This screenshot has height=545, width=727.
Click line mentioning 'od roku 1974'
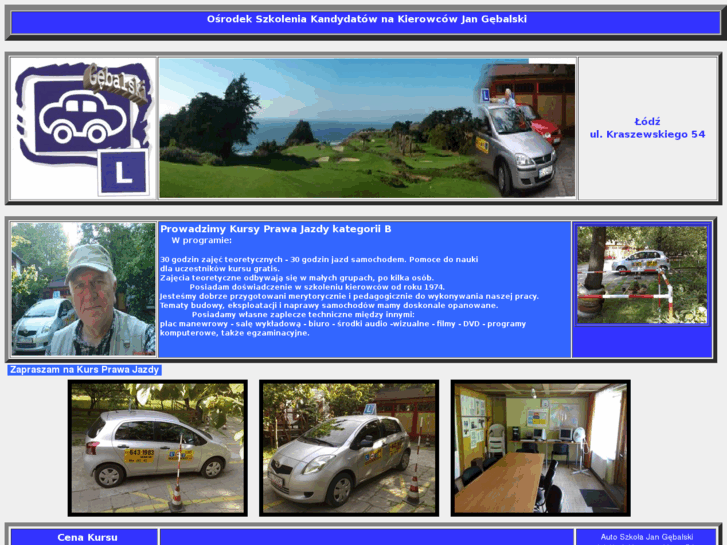click(x=317, y=287)
